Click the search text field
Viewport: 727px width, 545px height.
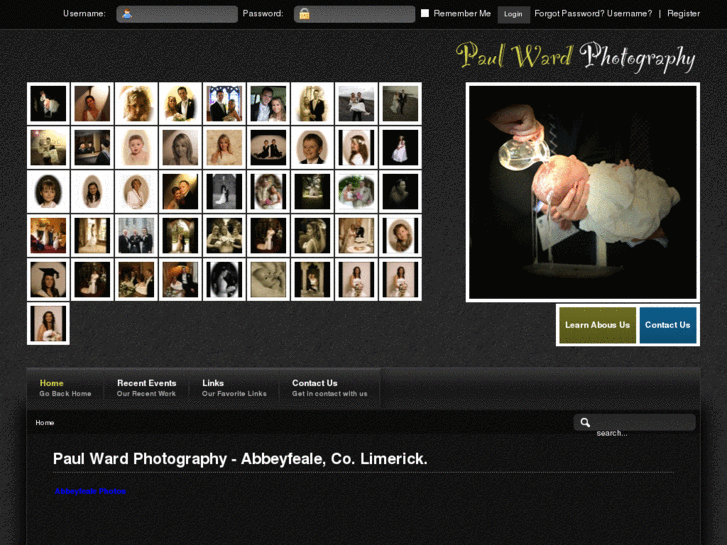pyautogui.click(x=635, y=423)
